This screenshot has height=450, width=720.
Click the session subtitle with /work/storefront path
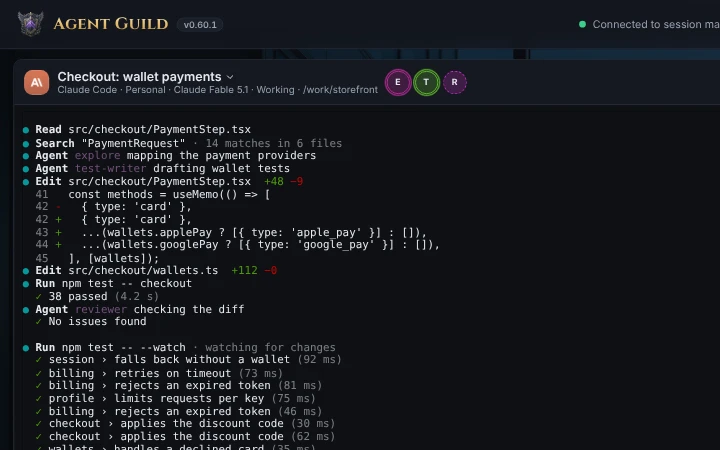tap(218, 90)
